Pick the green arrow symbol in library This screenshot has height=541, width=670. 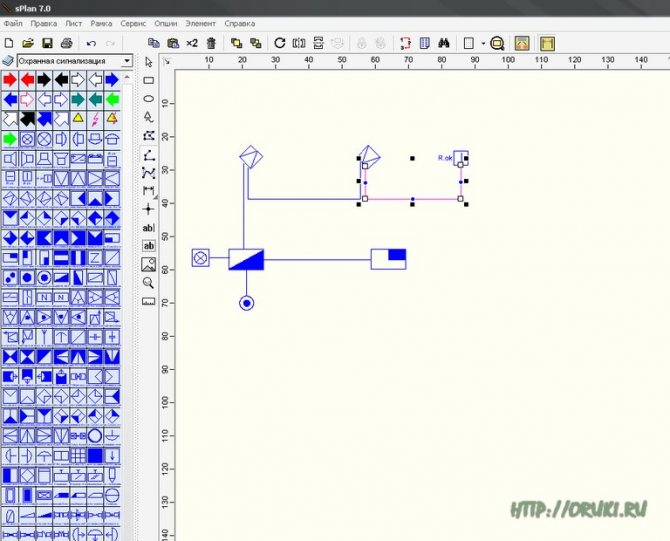9,139
